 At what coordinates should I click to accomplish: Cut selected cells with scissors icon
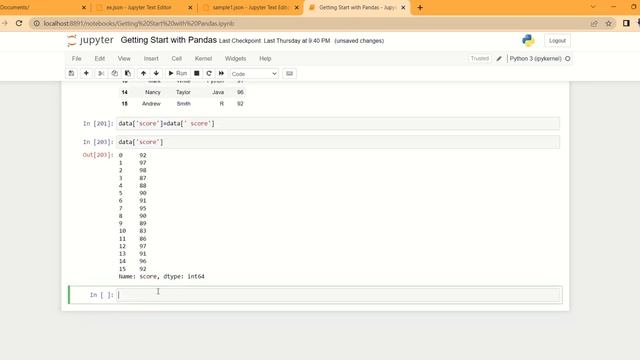tap(101, 73)
